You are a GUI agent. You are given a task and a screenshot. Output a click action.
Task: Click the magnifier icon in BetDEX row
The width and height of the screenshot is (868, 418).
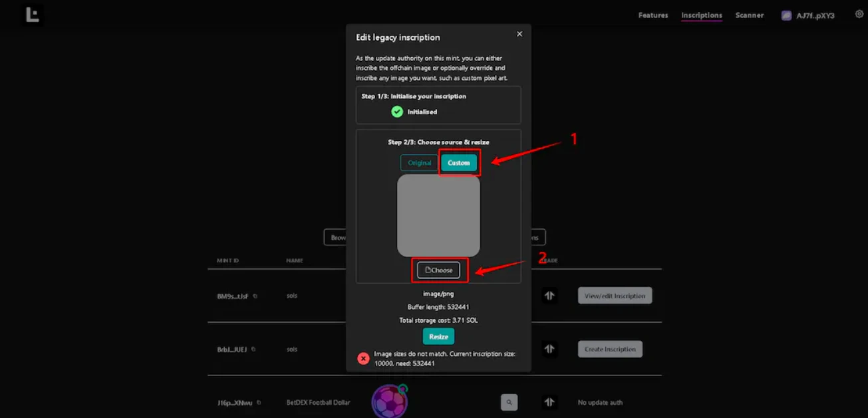pyautogui.click(x=509, y=402)
